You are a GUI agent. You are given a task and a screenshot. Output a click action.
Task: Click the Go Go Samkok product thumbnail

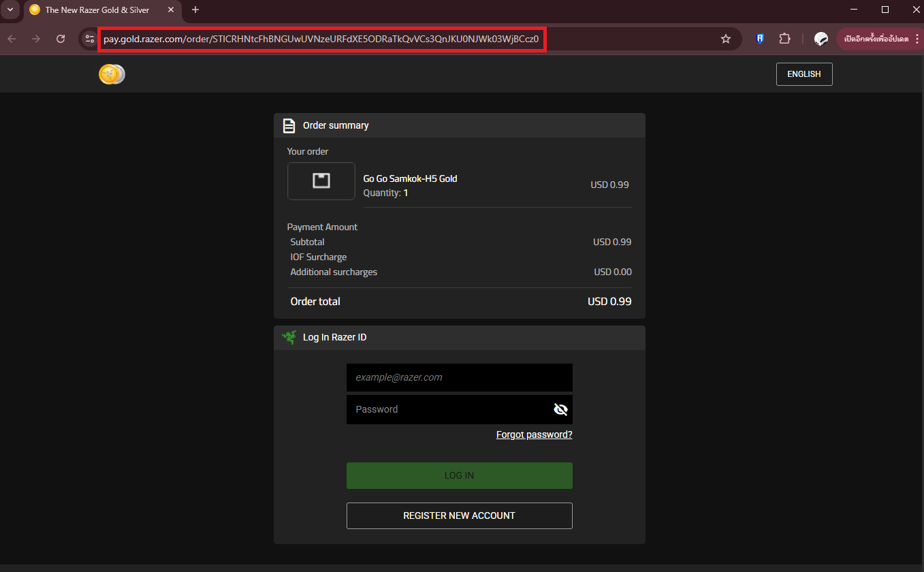pyautogui.click(x=321, y=181)
